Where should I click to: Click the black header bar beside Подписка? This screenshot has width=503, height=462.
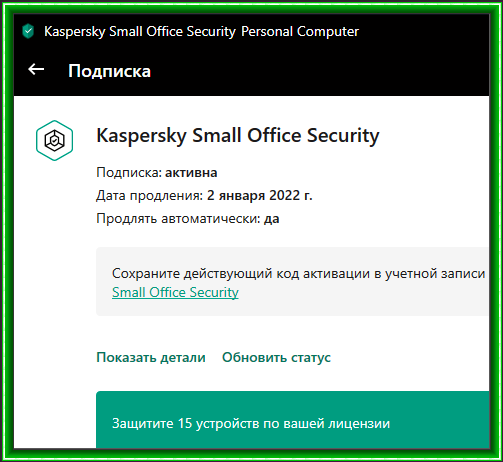tap(320, 71)
